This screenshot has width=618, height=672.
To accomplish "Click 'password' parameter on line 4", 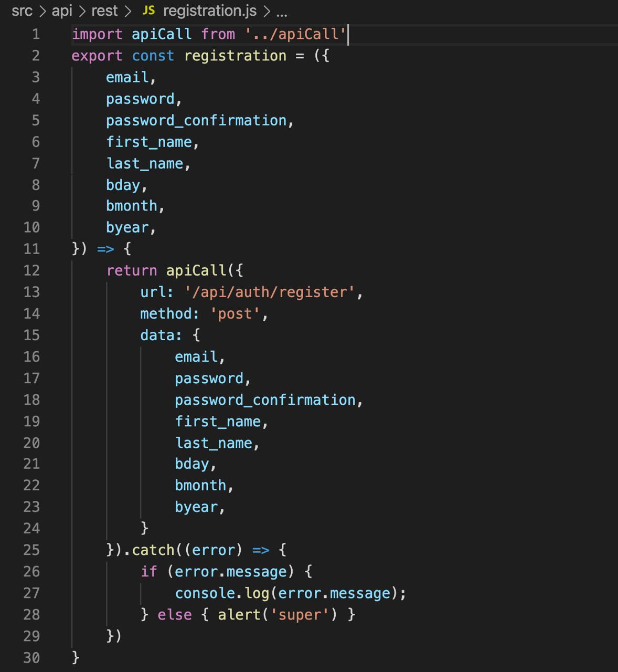I will pos(140,99).
